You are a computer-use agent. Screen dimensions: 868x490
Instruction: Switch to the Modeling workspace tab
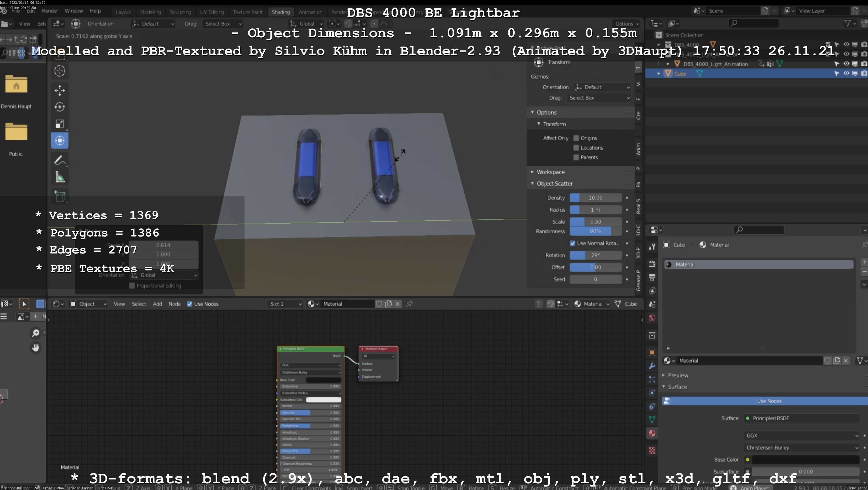pos(150,12)
